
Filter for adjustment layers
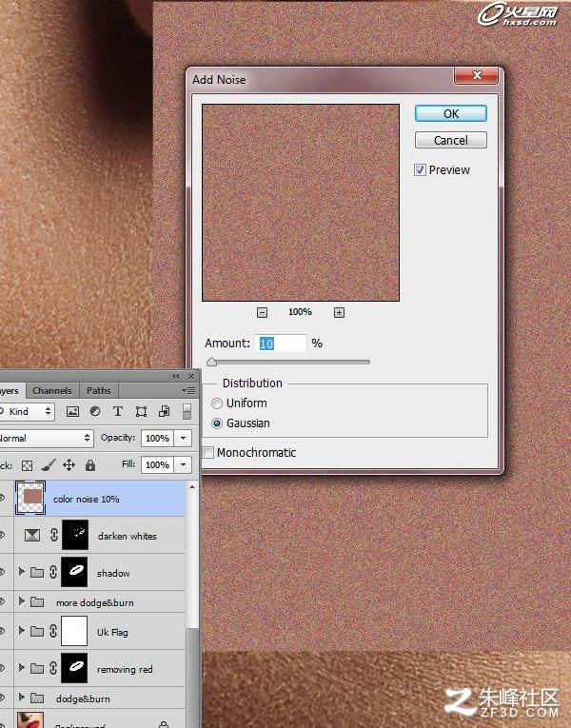click(x=95, y=411)
